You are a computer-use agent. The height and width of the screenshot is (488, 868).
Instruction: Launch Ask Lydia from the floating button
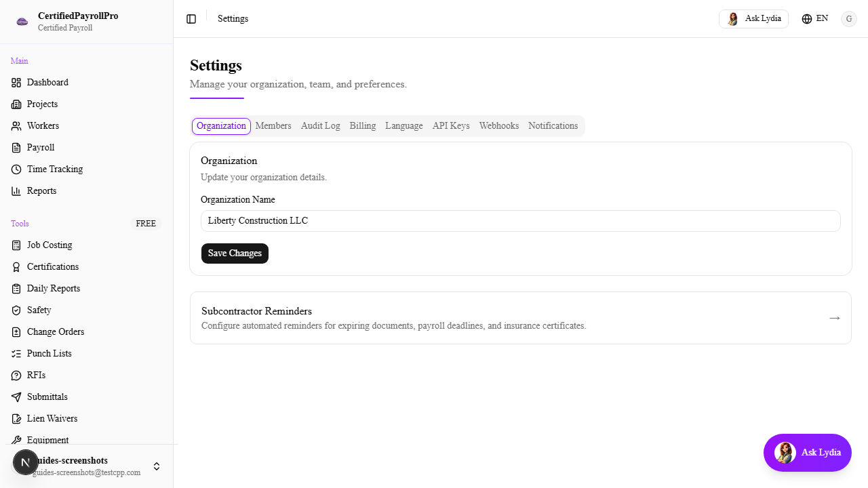coord(807,452)
